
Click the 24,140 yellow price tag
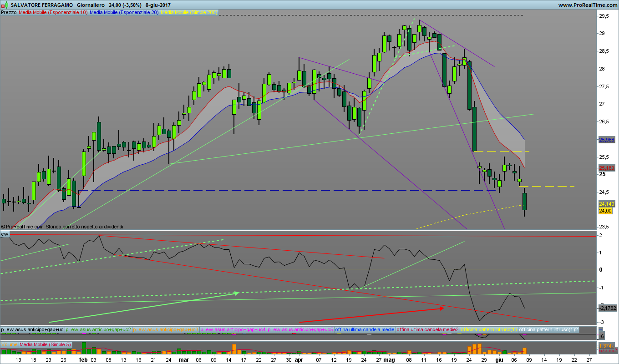[607, 204]
